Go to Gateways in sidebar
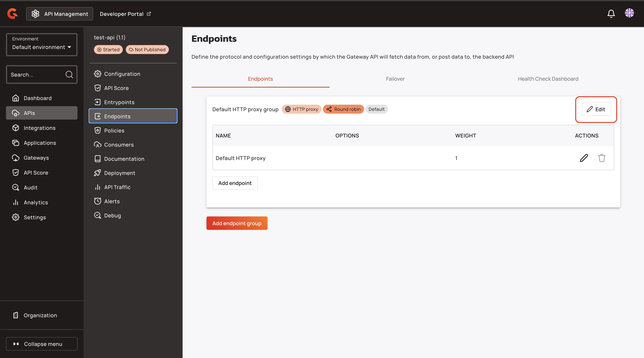Screen dimensions: 644x358 click(x=36, y=158)
